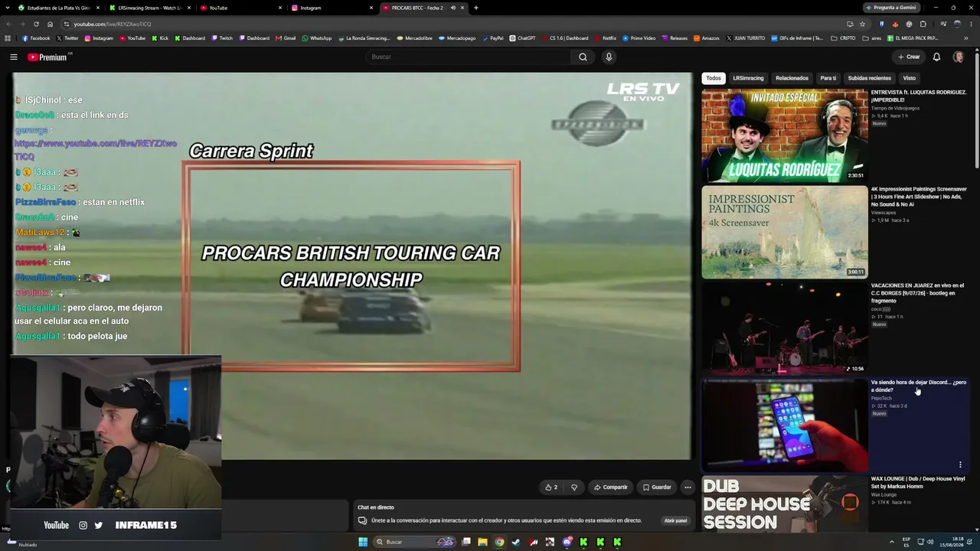Start voice search with the microphone
Viewport: 980px width, 551px height.
pyautogui.click(x=609, y=57)
